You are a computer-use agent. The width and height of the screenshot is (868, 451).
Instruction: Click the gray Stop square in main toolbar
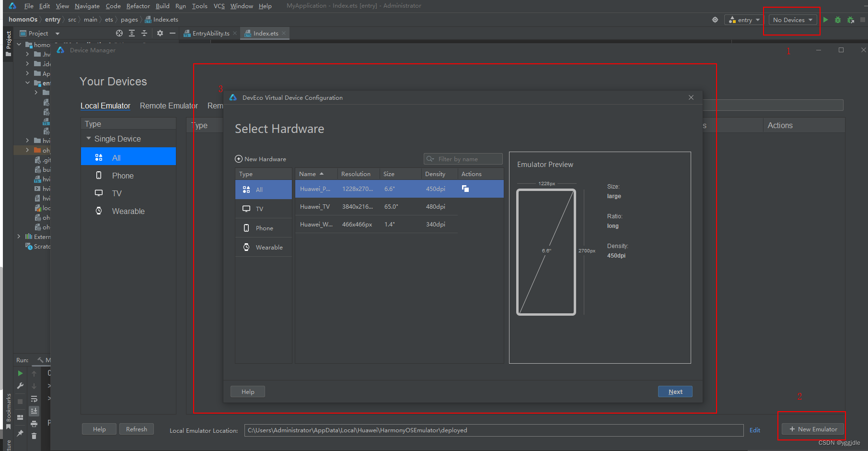[x=863, y=20]
